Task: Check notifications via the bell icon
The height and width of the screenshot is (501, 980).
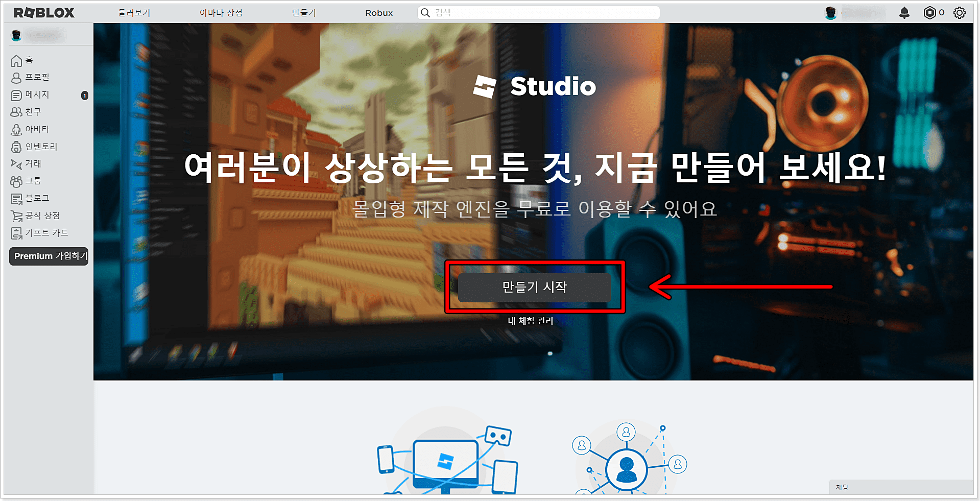Action: tap(904, 13)
